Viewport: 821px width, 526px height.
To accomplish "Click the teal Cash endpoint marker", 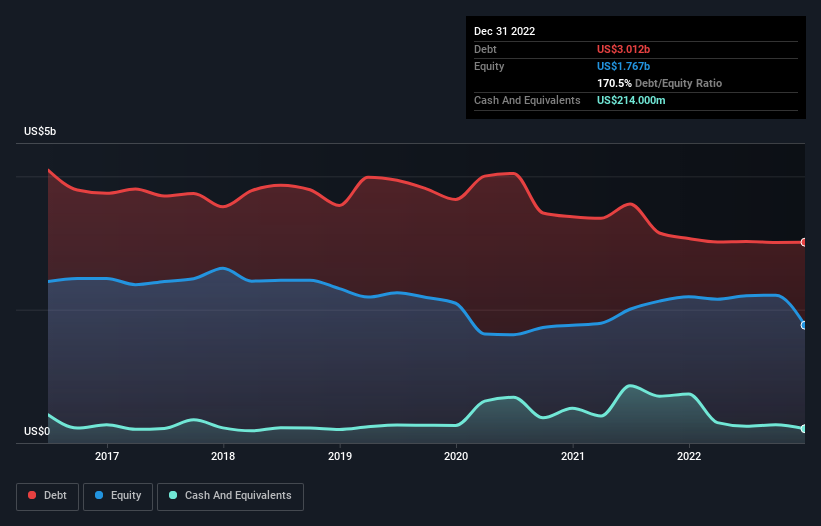I will 804,429.
